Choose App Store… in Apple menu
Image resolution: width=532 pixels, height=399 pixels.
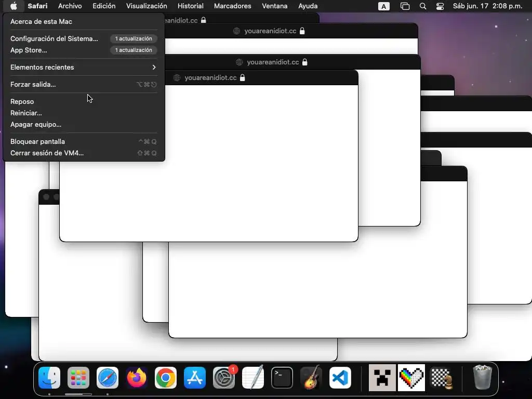[x=83, y=50]
